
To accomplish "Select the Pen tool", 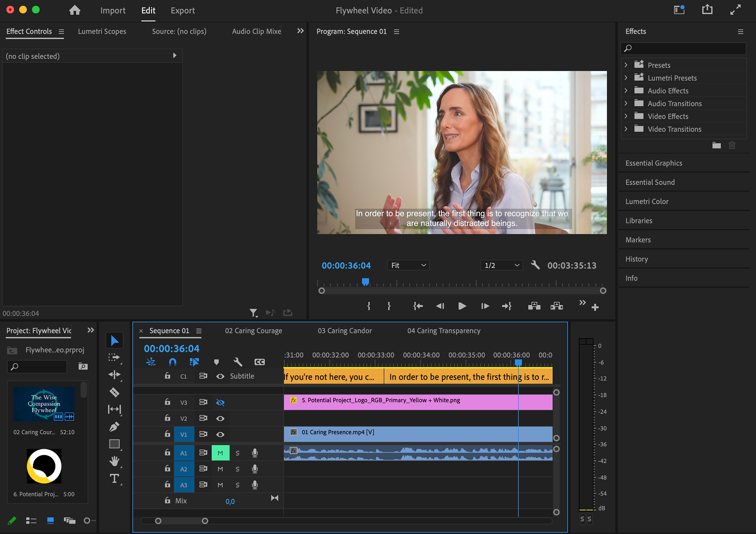I will pos(114,426).
